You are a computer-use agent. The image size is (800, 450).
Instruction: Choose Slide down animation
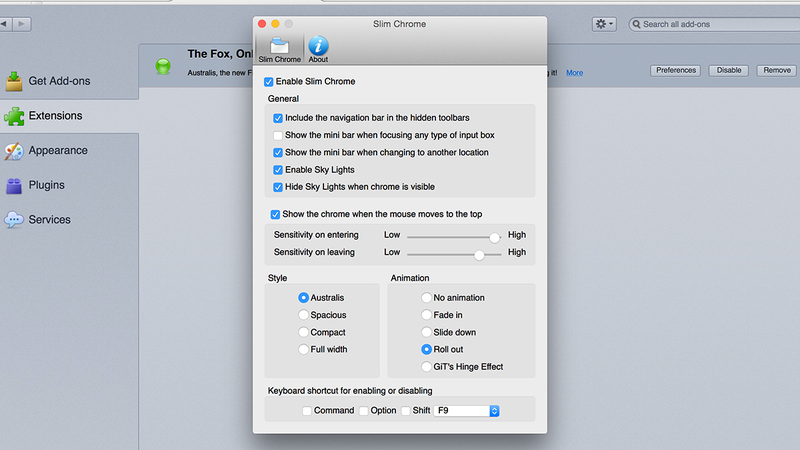point(426,332)
